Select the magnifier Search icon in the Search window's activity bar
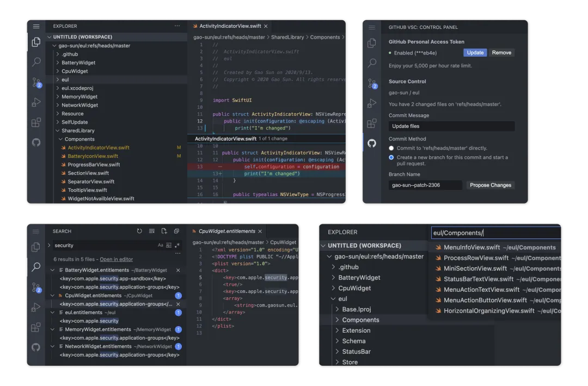588x386 pixels. click(36, 267)
